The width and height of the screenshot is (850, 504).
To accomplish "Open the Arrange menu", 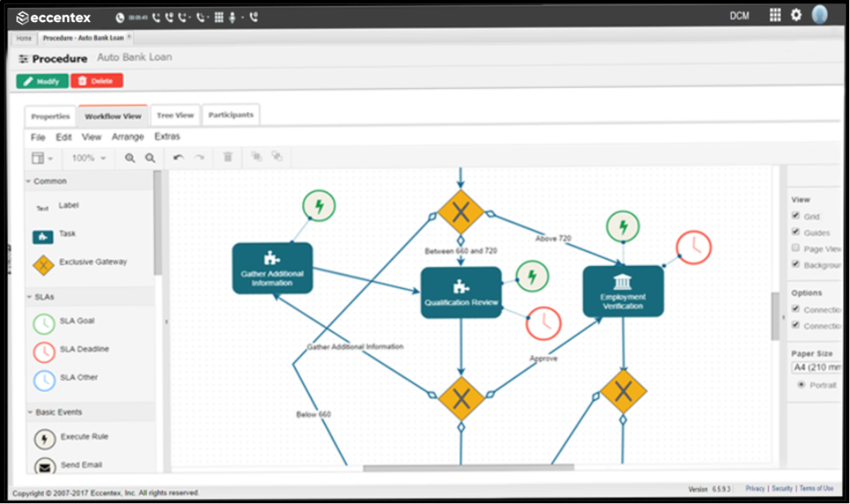I will [128, 137].
